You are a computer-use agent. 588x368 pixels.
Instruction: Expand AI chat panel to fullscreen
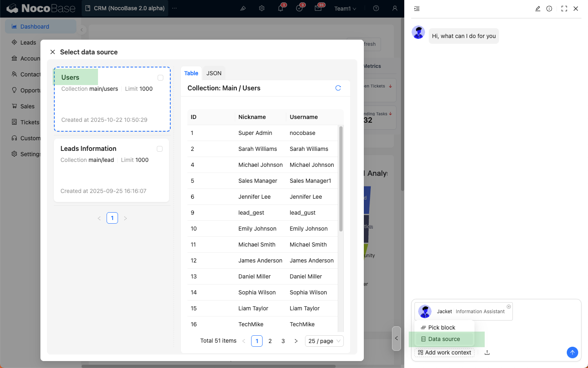(564, 9)
